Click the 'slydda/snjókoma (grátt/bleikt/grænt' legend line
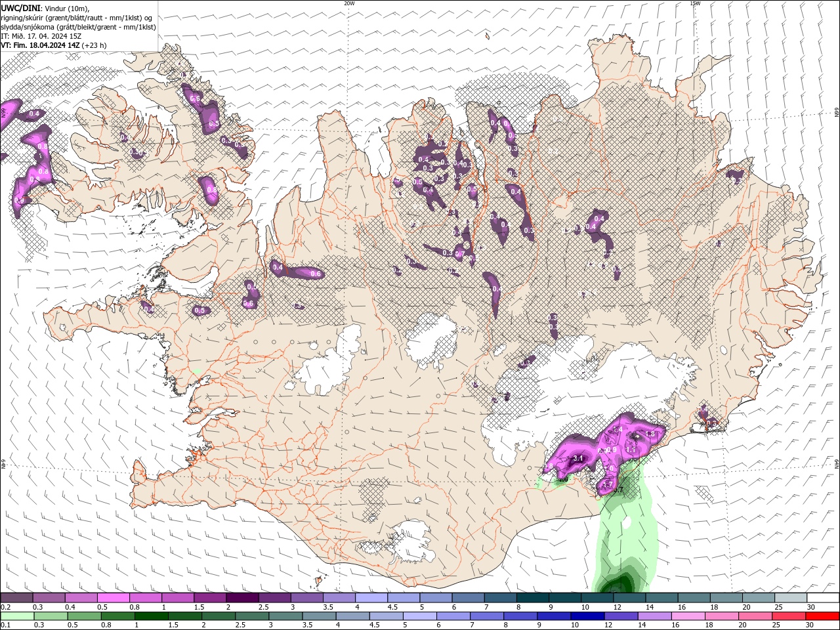This screenshot has width=840, height=630. coord(78,27)
